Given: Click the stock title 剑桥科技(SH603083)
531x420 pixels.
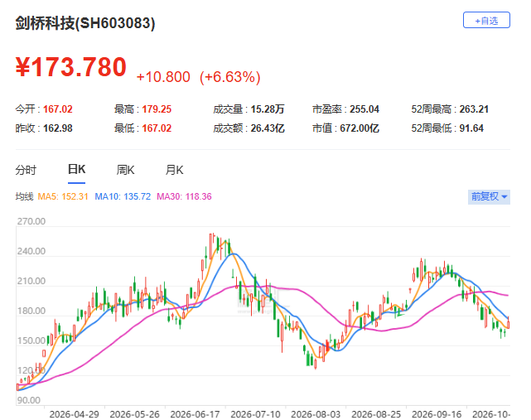Looking at the screenshot, I should (85, 23).
